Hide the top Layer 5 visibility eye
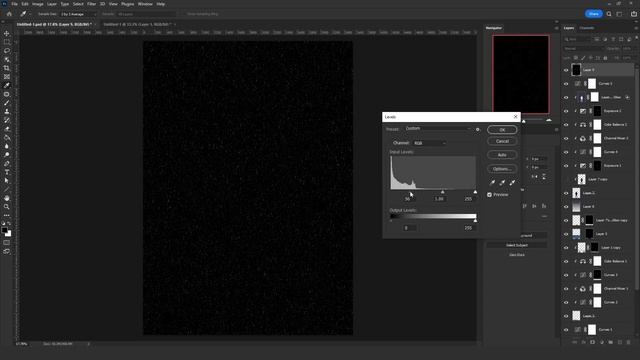This screenshot has width=640, height=360. click(566, 70)
